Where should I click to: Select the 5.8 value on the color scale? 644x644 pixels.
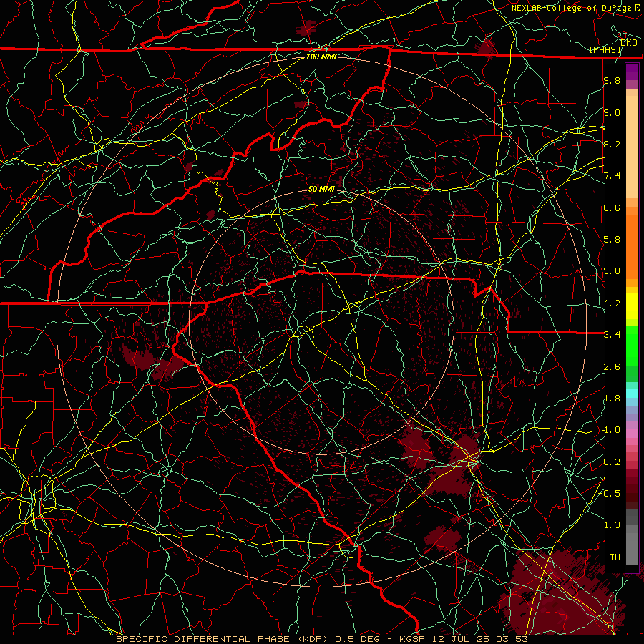click(x=612, y=240)
